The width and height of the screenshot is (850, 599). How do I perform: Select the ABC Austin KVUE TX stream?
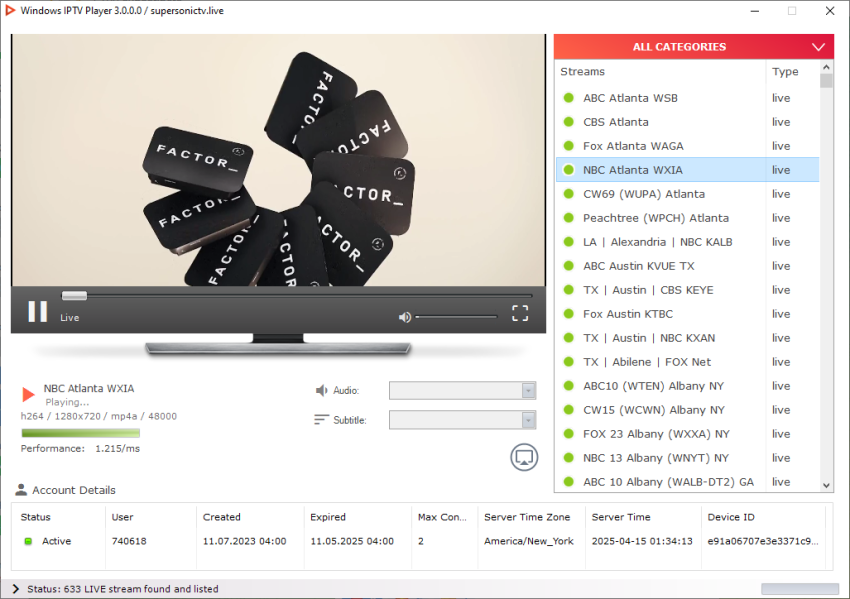pos(687,266)
